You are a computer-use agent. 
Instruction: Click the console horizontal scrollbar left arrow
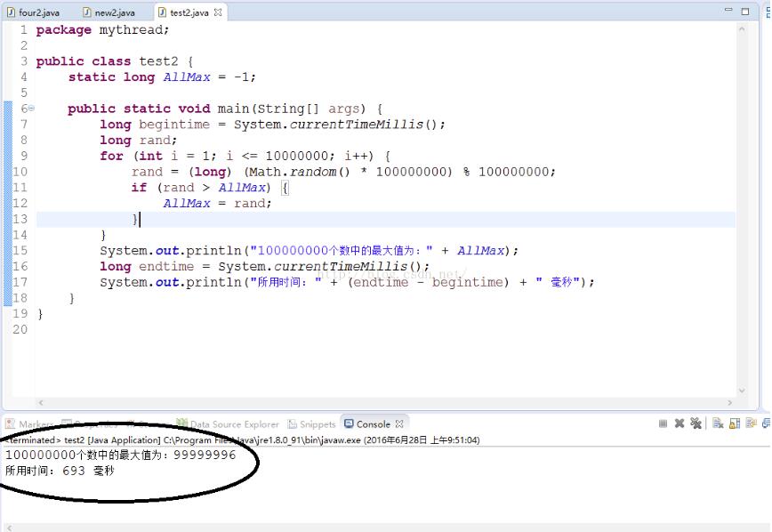click(10, 527)
